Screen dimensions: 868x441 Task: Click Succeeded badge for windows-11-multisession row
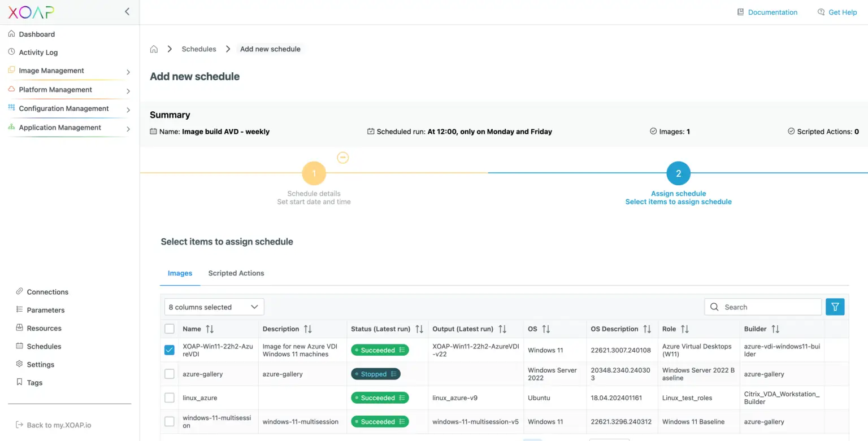point(380,421)
